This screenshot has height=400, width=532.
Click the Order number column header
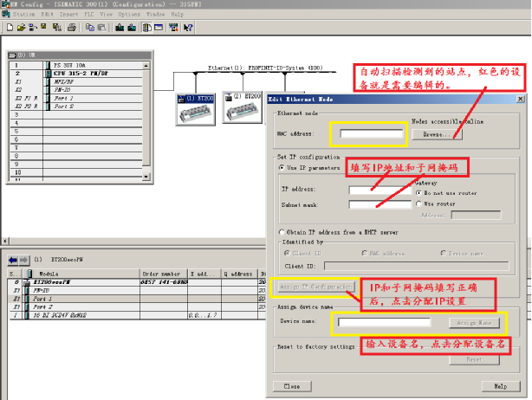tap(164, 274)
